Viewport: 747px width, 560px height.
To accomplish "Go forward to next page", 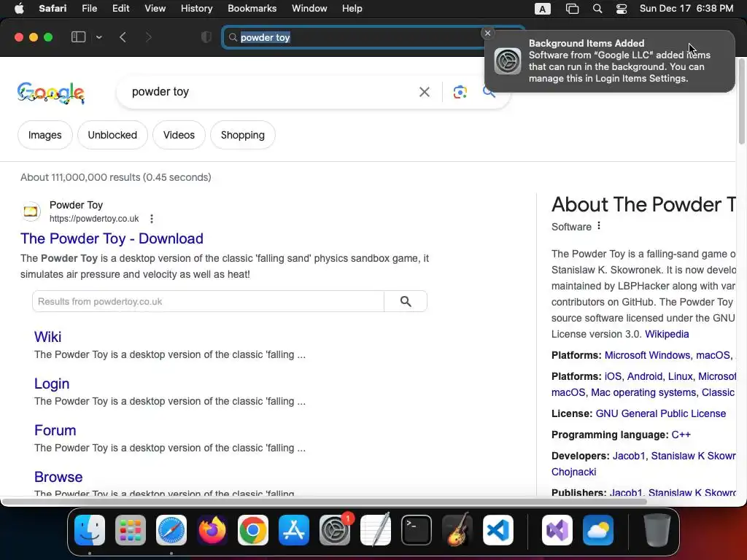I will click(148, 37).
